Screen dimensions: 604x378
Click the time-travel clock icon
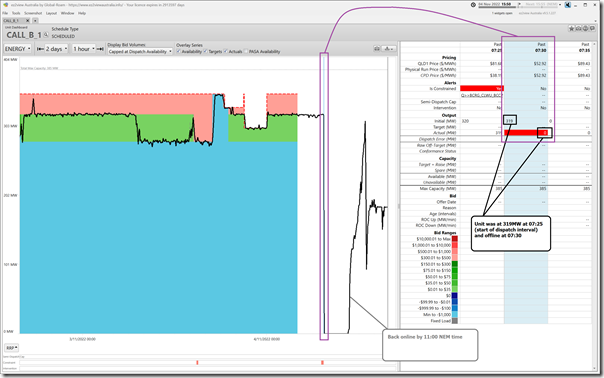473,5
